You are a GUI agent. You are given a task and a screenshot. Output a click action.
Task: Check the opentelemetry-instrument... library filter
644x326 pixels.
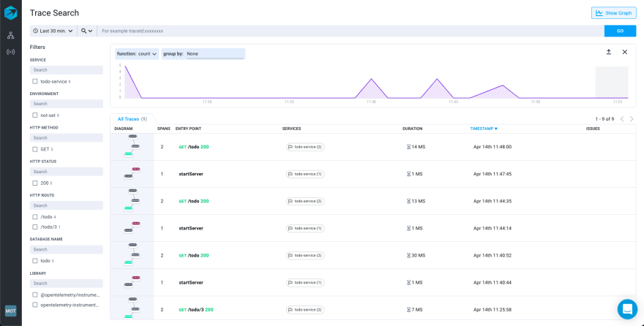click(35, 305)
